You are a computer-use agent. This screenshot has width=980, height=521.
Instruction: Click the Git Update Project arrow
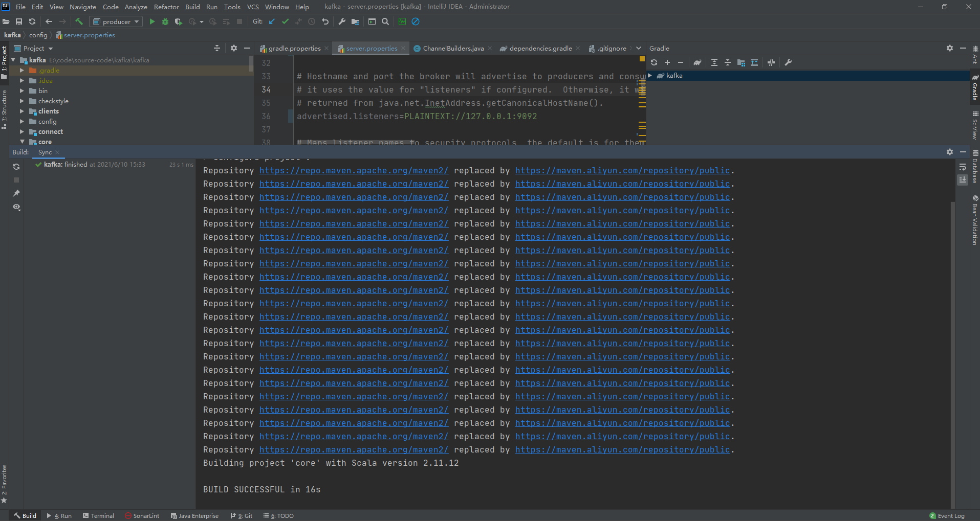272,21
